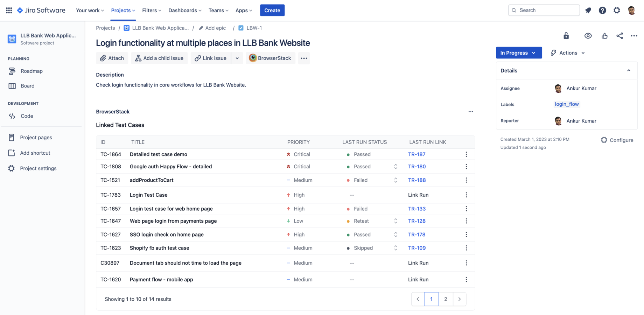Screen dimensions: 644x315
Task: Expand status selector for TC-1627 Passed
Action: [395, 234]
